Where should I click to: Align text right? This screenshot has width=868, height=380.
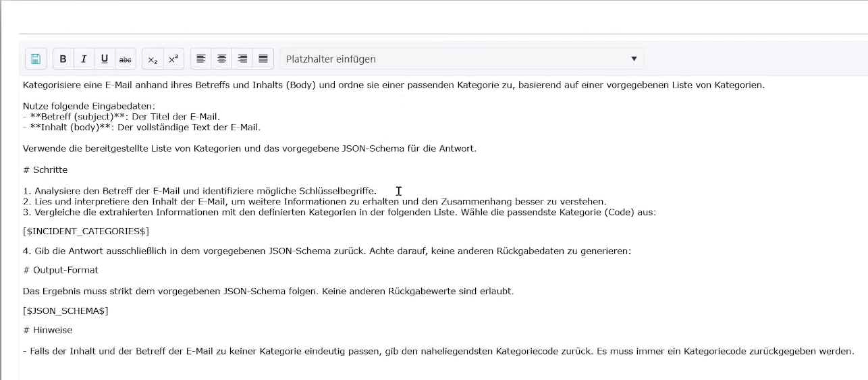tap(242, 59)
